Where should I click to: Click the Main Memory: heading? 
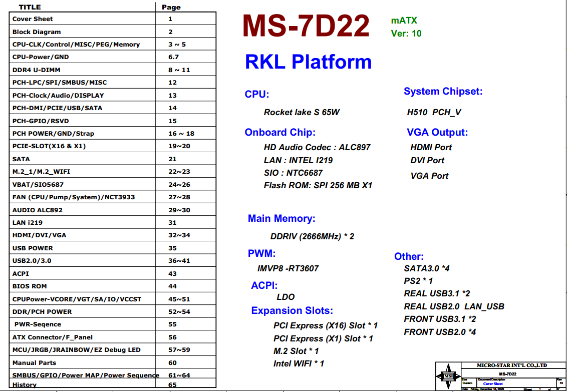[x=281, y=218]
